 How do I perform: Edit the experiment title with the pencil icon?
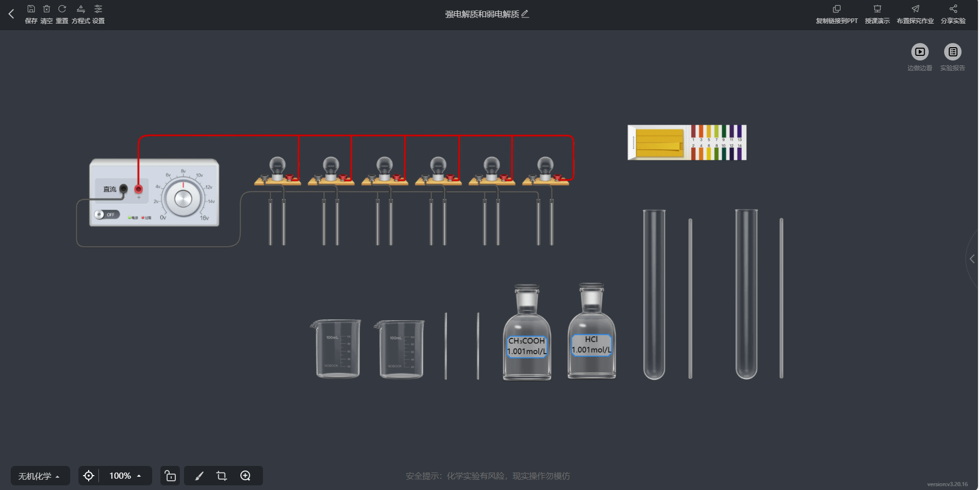point(525,14)
